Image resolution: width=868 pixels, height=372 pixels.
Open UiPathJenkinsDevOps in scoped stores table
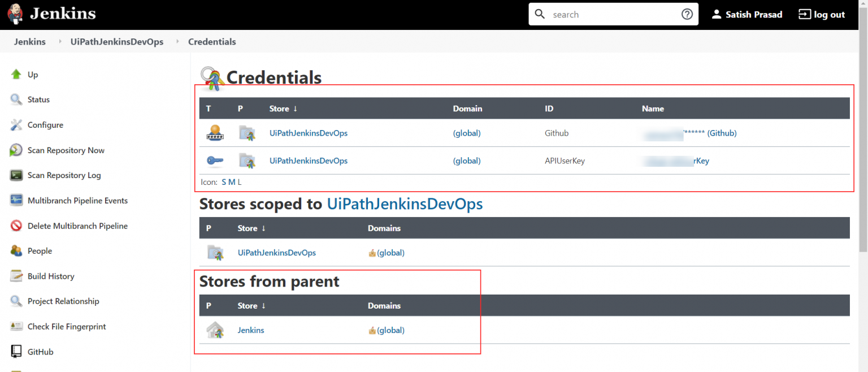[x=277, y=253]
